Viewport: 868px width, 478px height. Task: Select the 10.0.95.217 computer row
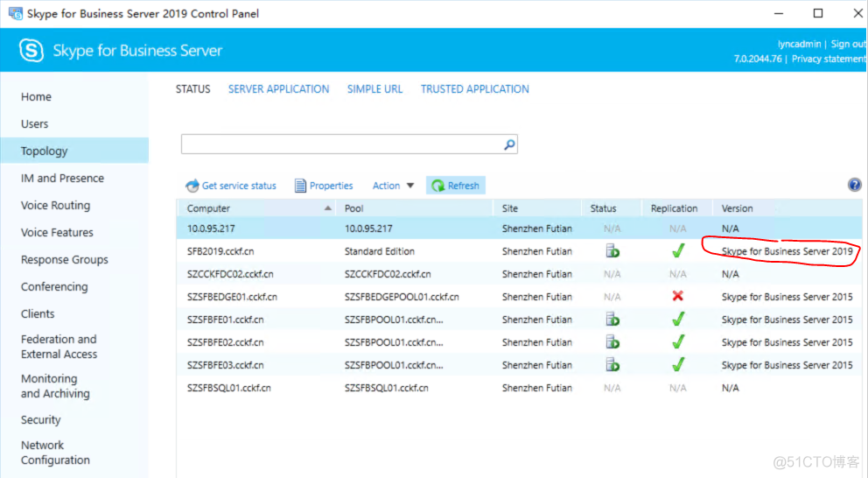pos(519,228)
